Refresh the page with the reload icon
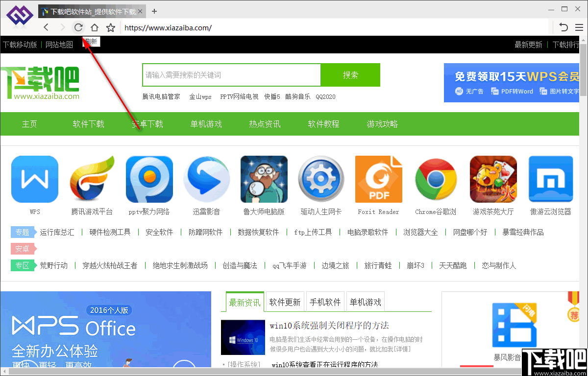Image resolution: width=588 pixels, height=376 pixels. pos(78,27)
